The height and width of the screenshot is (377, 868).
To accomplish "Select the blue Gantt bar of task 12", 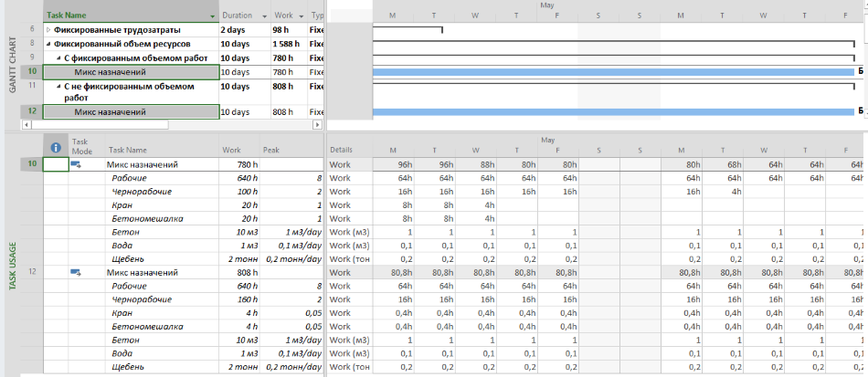I will click(613, 112).
